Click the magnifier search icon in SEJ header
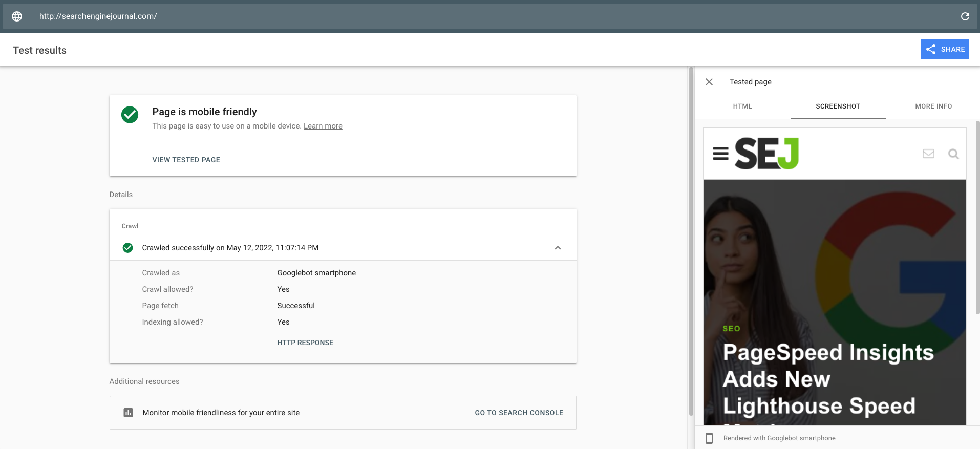980x449 pixels. coord(953,154)
